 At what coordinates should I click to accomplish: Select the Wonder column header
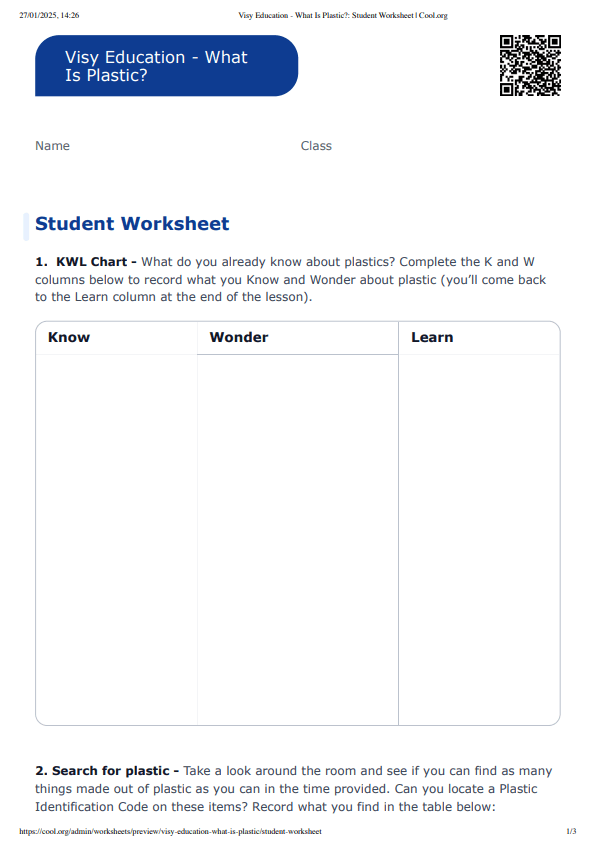coord(298,338)
